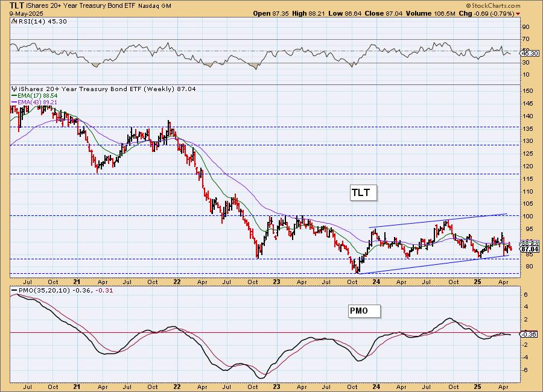Click the 120 price axis label
Viewport: 543px width, 392px height.
(x=528, y=166)
